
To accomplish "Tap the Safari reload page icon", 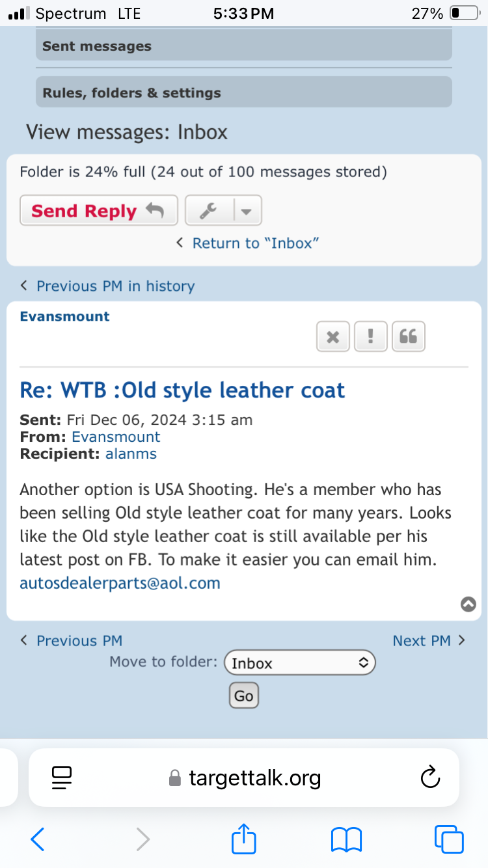I will pos(430,778).
